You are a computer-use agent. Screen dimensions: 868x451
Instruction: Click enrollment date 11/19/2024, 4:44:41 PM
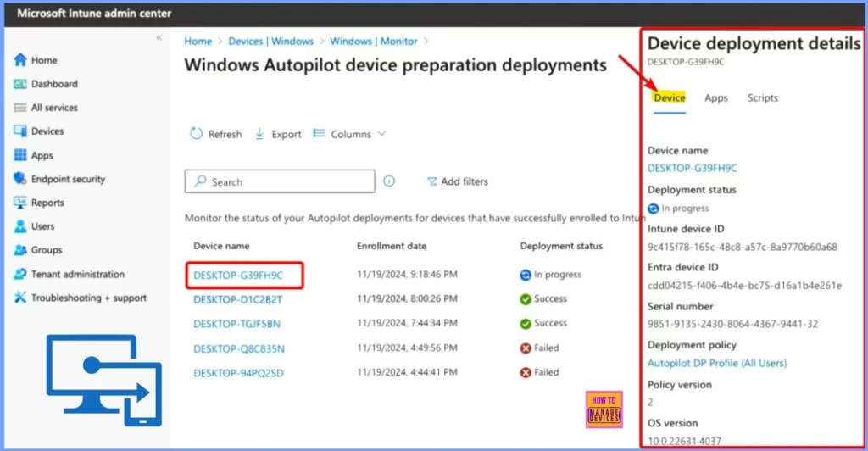(407, 372)
